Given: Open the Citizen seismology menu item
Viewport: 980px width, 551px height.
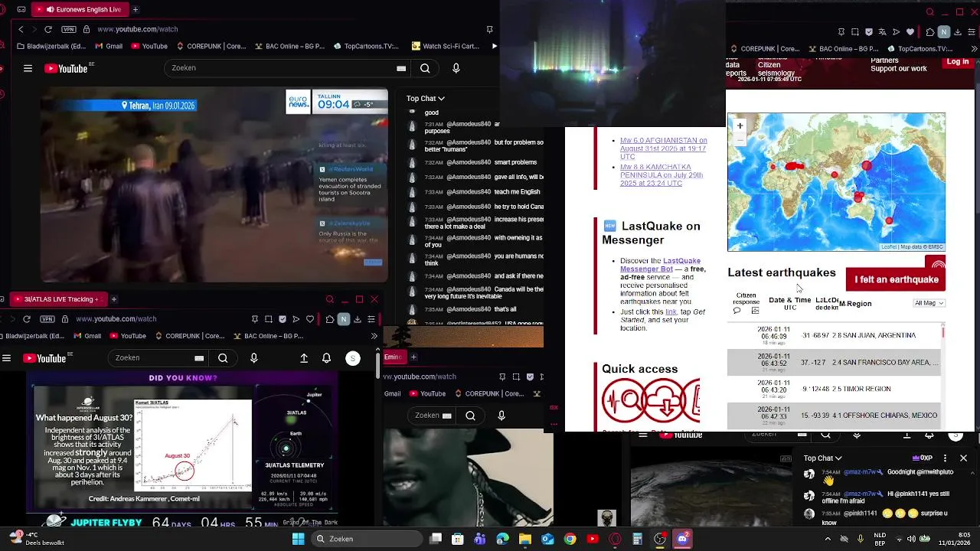Looking at the screenshot, I should (x=776, y=70).
